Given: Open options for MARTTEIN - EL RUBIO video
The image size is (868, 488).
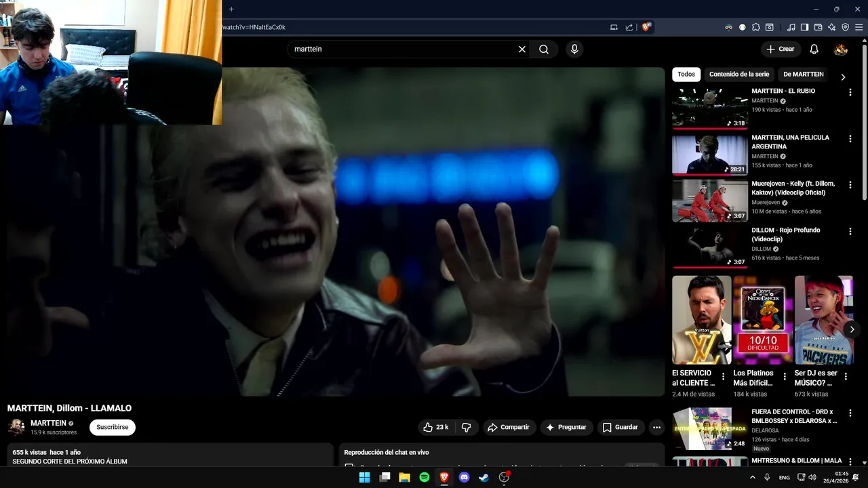Looking at the screenshot, I should click(850, 92).
